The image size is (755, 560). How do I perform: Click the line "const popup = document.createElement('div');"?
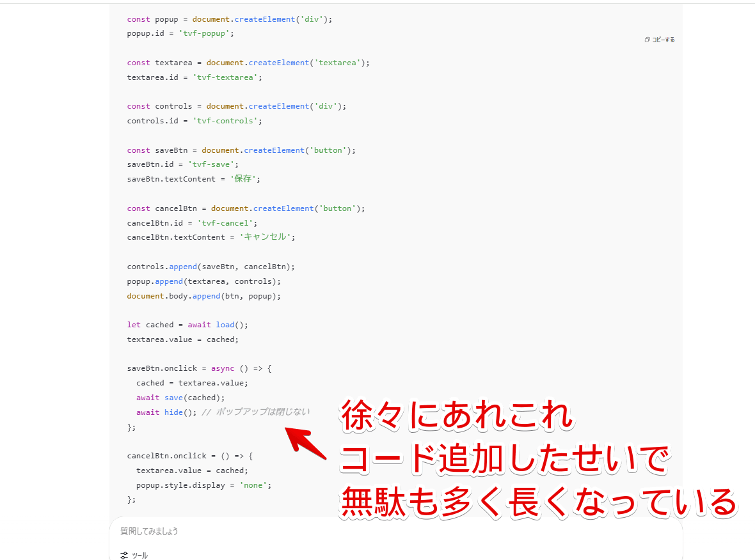[x=229, y=19]
